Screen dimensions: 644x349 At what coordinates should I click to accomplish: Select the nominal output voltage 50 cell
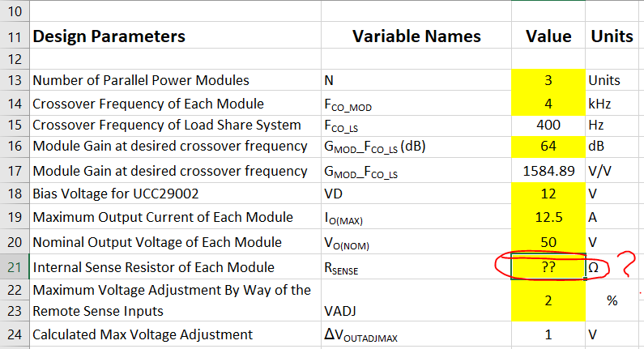click(x=548, y=242)
